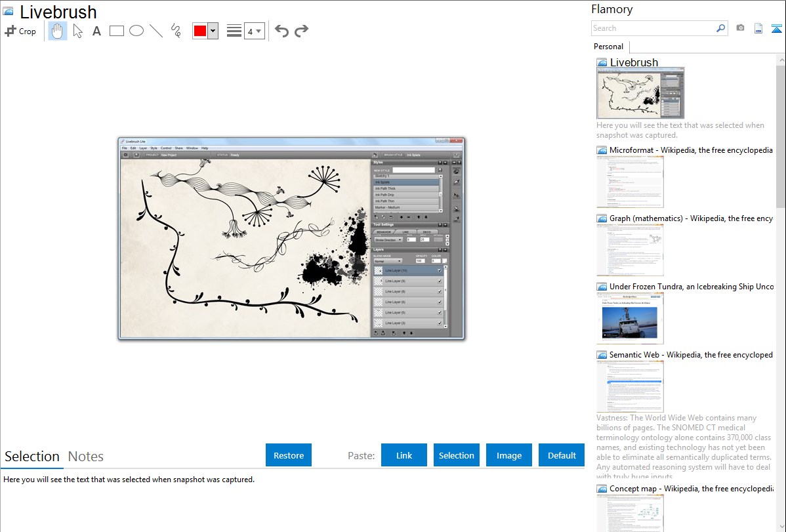Select the text annotation tool
786x532 pixels.
click(x=96, y=31)
